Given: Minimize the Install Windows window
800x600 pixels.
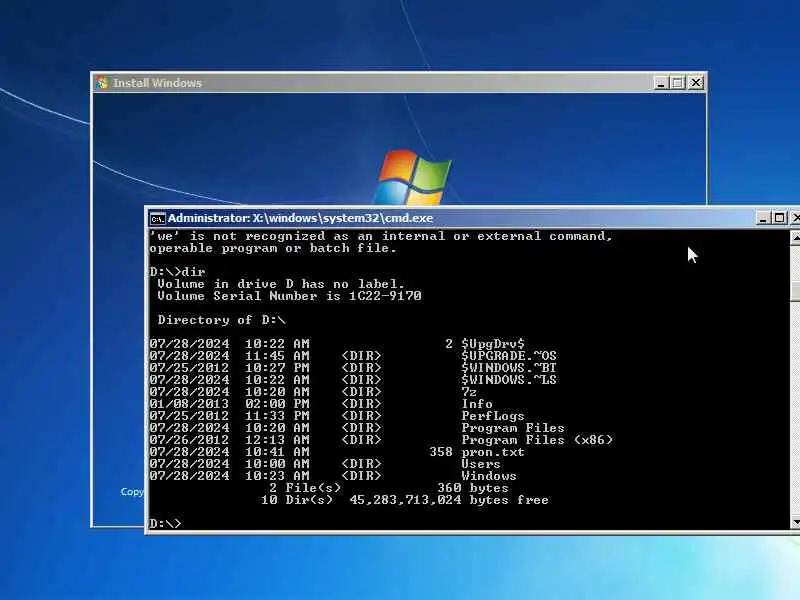Looking at the screenshot, I should point(661,83).
